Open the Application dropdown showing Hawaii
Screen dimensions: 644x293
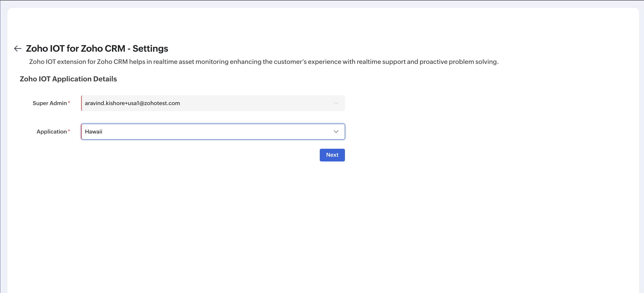(213, 132)
